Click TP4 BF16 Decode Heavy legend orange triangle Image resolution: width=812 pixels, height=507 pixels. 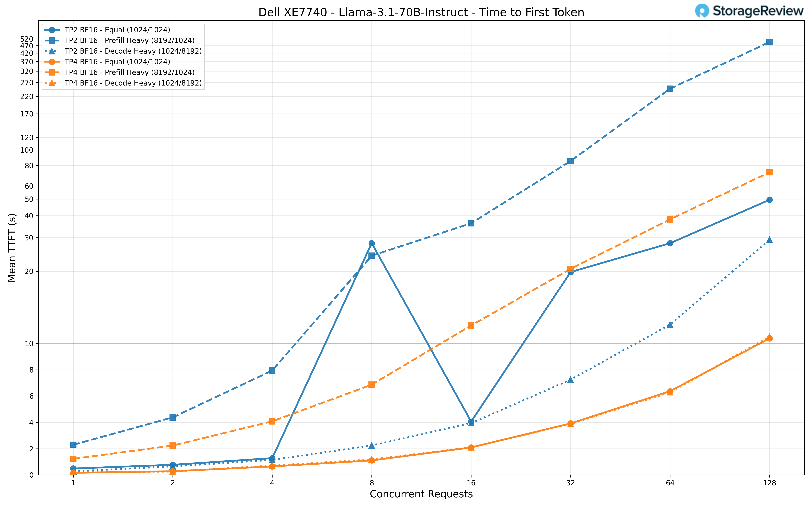[52, 83]
